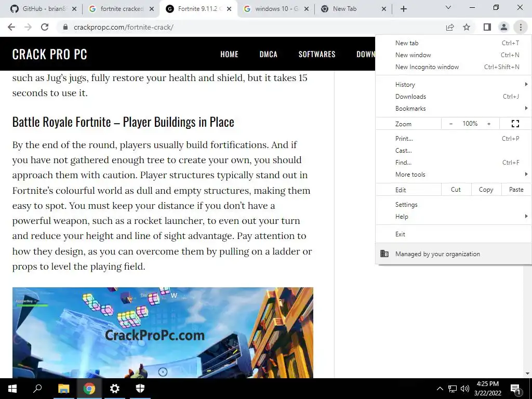This screenshot has height=399, width=532.
Task: Click the padlock site info icon
Action: click(66, 27)
